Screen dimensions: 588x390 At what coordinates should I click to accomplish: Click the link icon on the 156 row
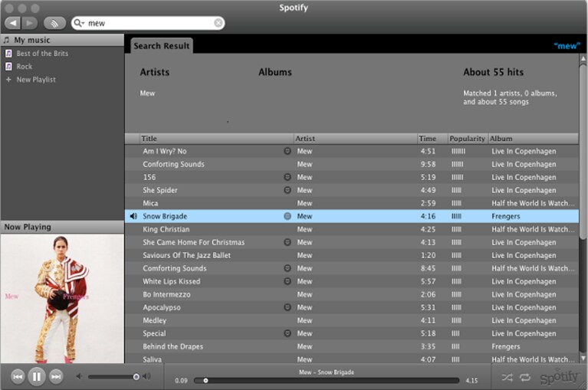[287, 177]
